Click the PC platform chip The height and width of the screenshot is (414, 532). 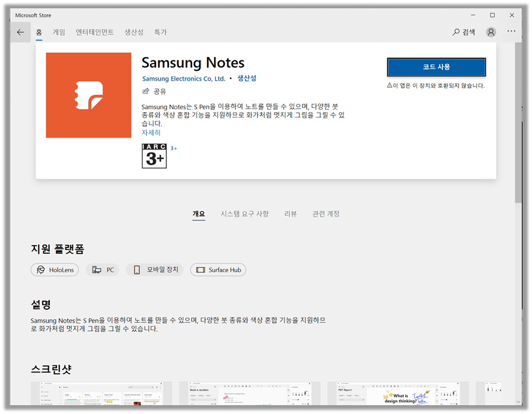(102, 270)
